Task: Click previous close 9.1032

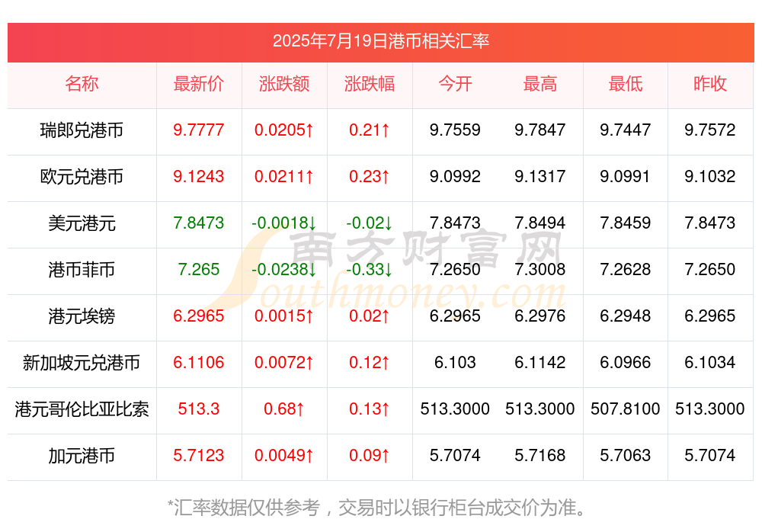Action: (710, 177)
